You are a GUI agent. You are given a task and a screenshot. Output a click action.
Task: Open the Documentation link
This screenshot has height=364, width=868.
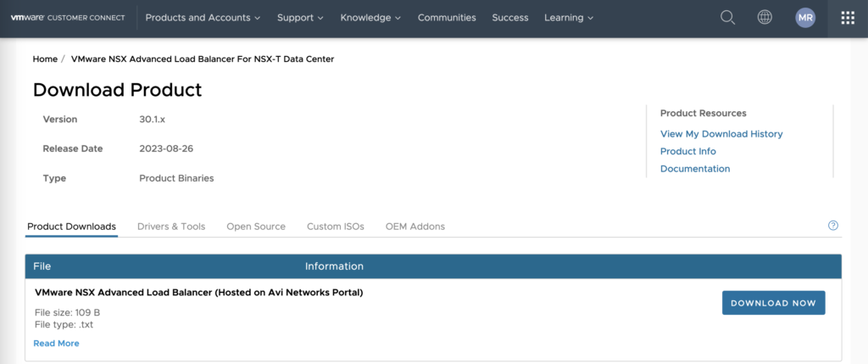[695, 169]
